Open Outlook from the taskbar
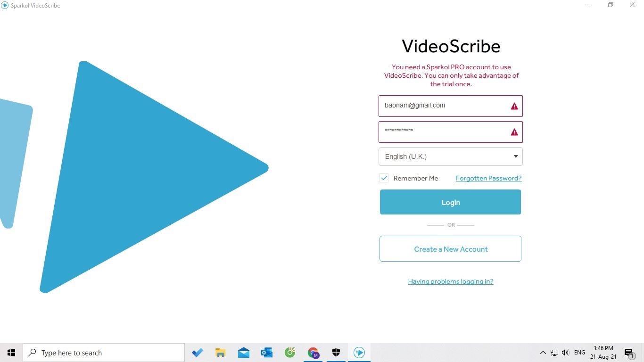The image size is (644, 362). (x=266, y=352)
